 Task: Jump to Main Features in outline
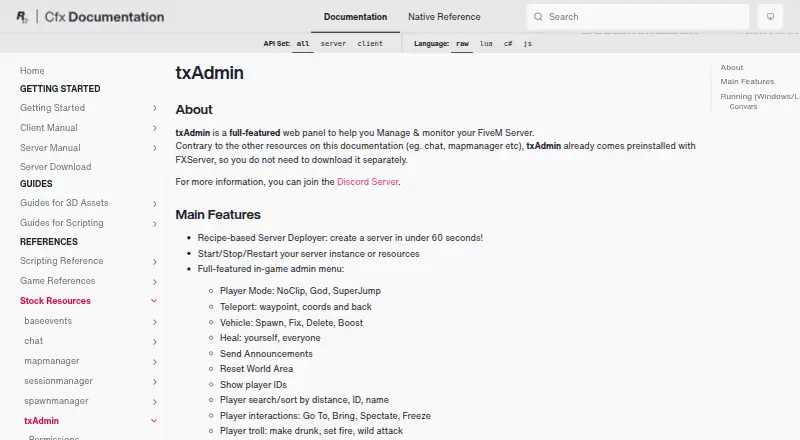pos(747,82)
